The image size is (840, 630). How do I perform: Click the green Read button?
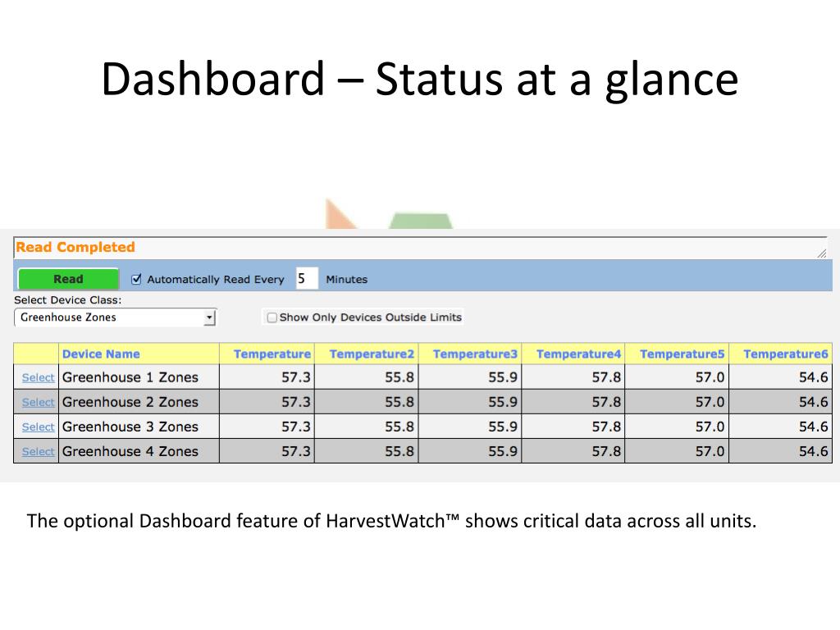[68, 279]
